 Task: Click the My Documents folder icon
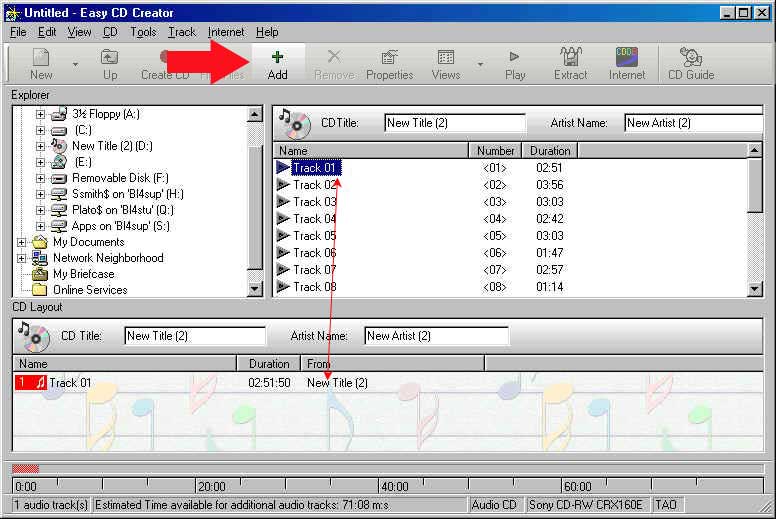click(40, 242)
